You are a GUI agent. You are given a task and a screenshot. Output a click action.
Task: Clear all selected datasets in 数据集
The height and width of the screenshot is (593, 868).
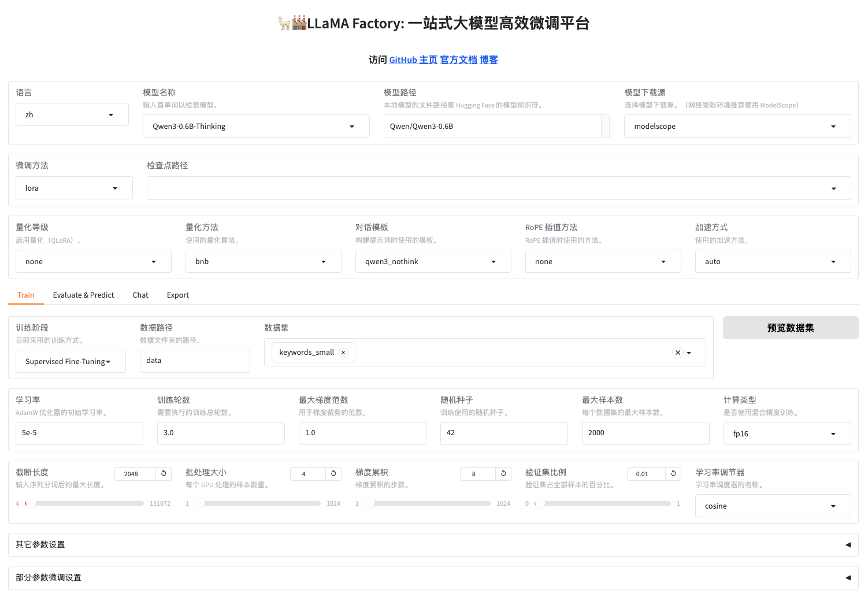click(x=678, y=353)
